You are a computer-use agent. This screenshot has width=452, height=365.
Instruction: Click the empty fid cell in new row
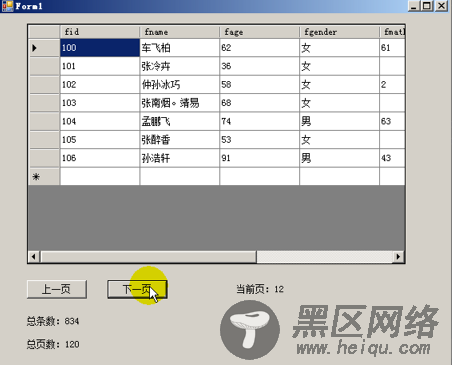tap(100, 176)
